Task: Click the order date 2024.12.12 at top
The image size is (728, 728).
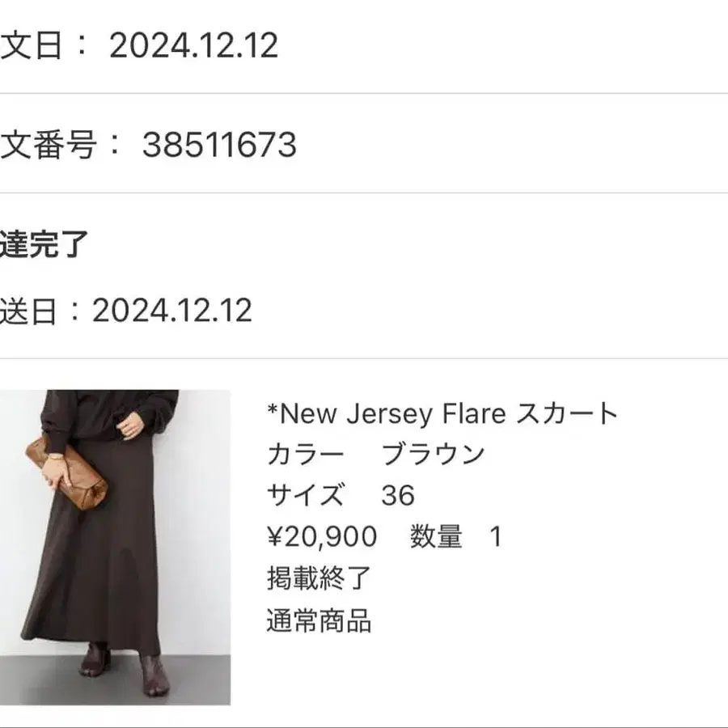Action: click(x=193, y=45)
